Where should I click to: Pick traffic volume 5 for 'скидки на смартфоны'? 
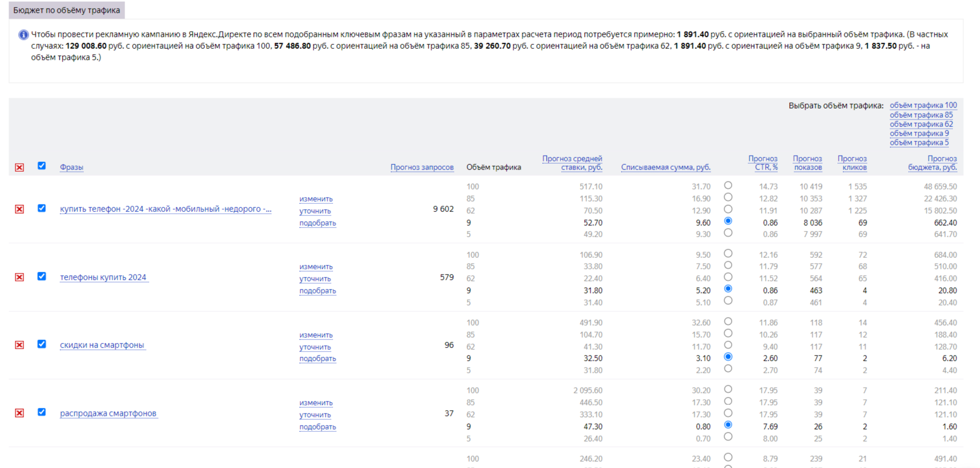(x=728, y=369)
